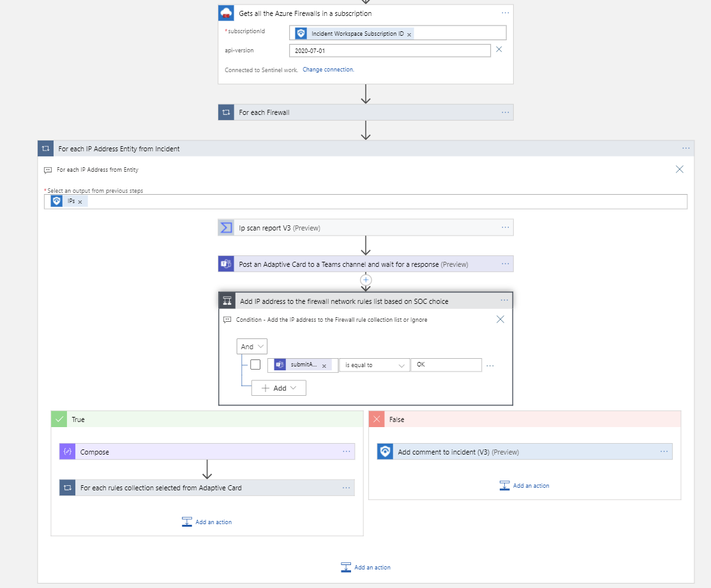Click the Condition icon on firewall rules card
This screenshot has width=711, height=588.
point(226,300)
